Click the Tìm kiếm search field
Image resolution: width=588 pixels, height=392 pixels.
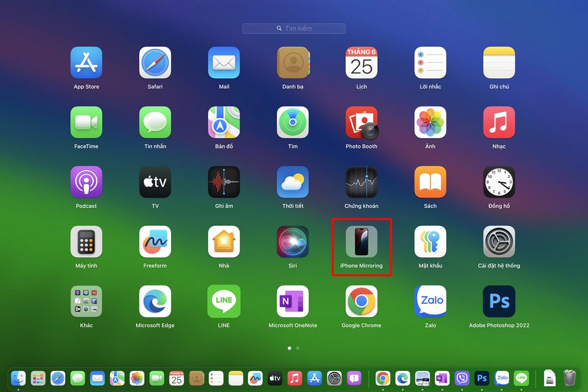pos(294,28)
